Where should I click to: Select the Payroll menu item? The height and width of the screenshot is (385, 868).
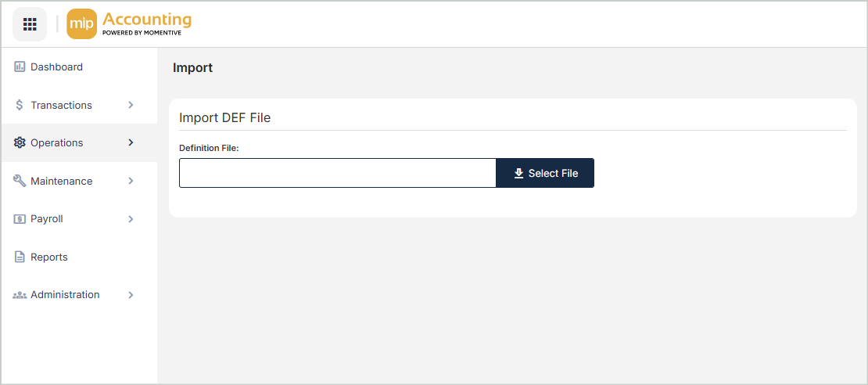(x=47, y=219)
